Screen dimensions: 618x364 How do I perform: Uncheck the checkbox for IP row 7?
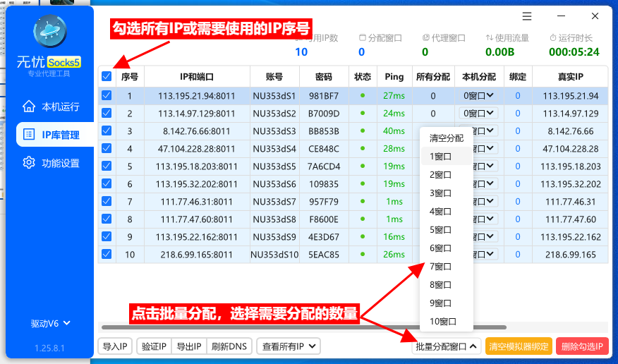pos(107,201)
